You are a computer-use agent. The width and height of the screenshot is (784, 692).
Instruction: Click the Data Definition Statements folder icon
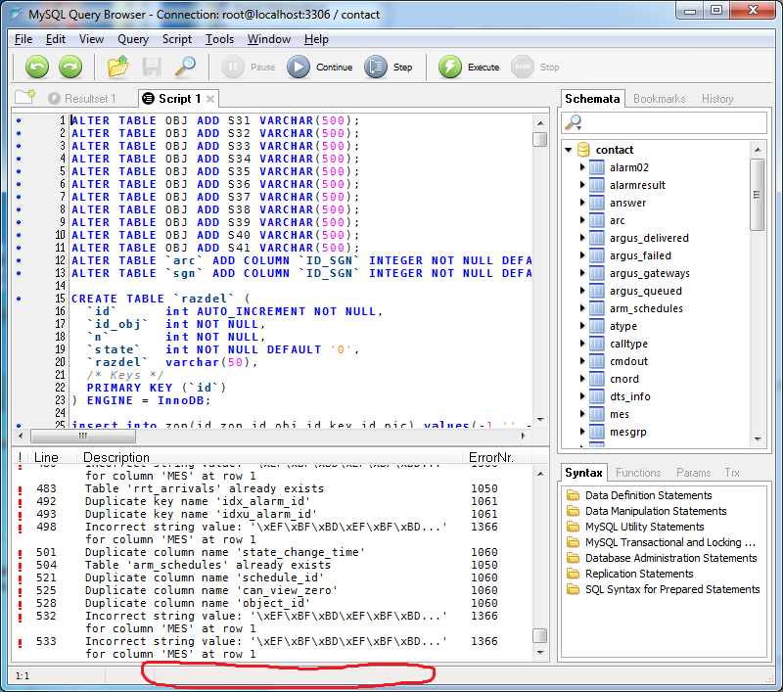coord(573,495)
